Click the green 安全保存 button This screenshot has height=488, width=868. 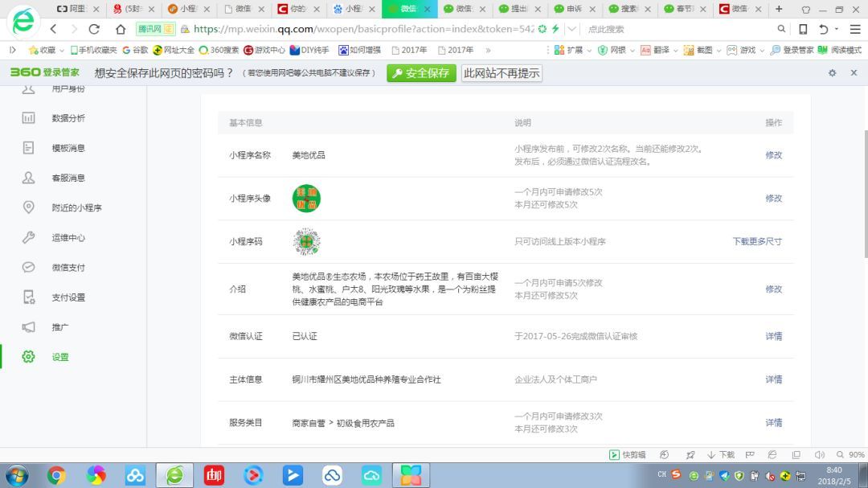pyautogui.click(x=421, y=73)
